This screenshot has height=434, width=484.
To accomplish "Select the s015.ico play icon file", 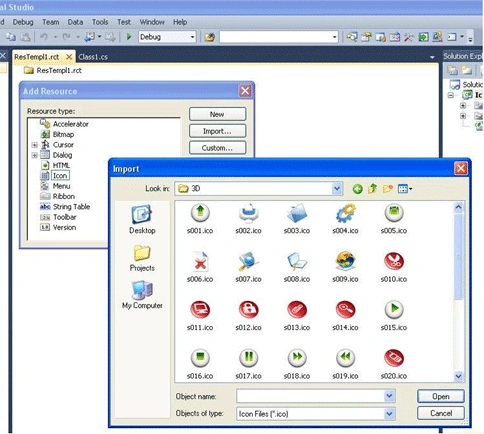I will (x=394, y=316).
